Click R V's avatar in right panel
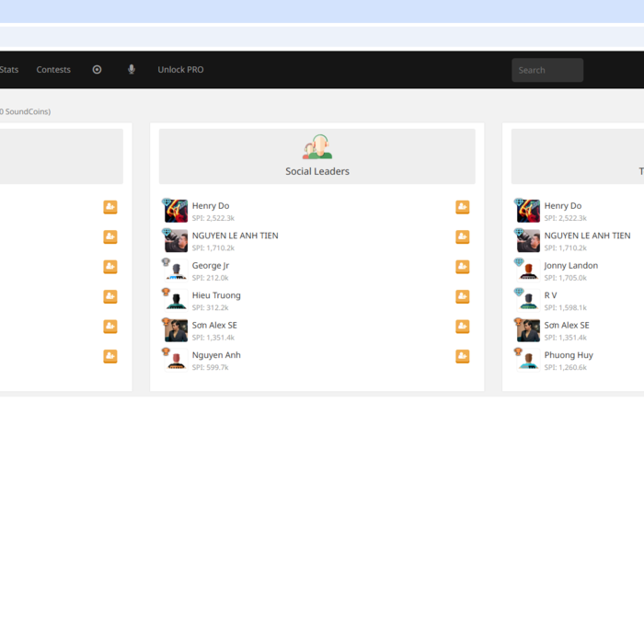This screenshot has height=644, width=644. point(528,300)
